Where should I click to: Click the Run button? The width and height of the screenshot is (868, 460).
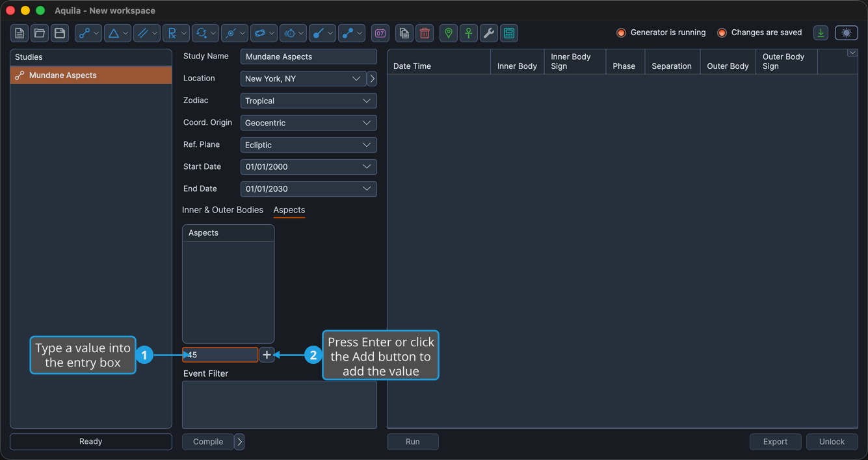pyautogui.click(x=413, y=442)
